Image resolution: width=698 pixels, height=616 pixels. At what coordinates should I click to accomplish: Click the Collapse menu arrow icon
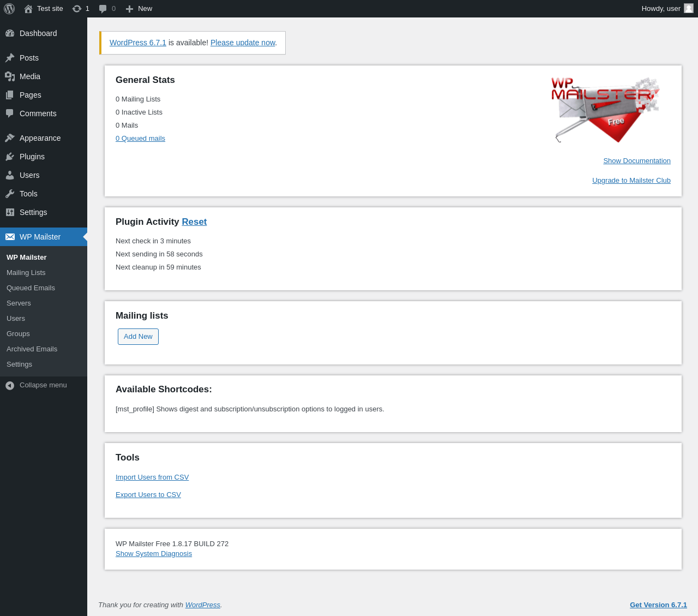coord(10,386)
